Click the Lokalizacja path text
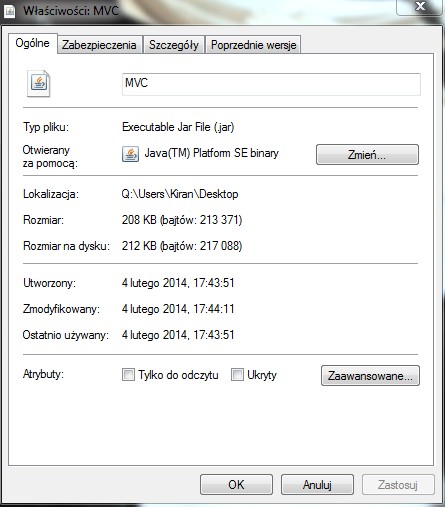This screenshot has width=445, height=507. (x=180, y=194)
